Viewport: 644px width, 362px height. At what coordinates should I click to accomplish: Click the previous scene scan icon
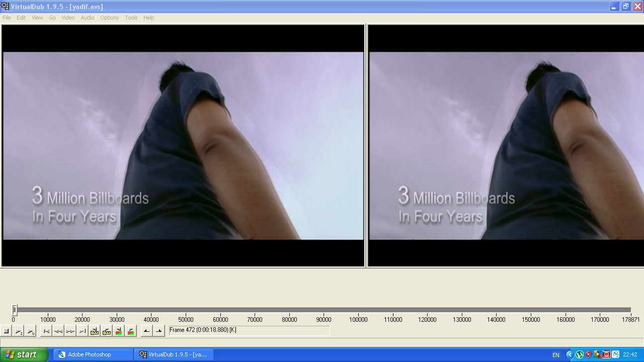[x=118, y=331]
